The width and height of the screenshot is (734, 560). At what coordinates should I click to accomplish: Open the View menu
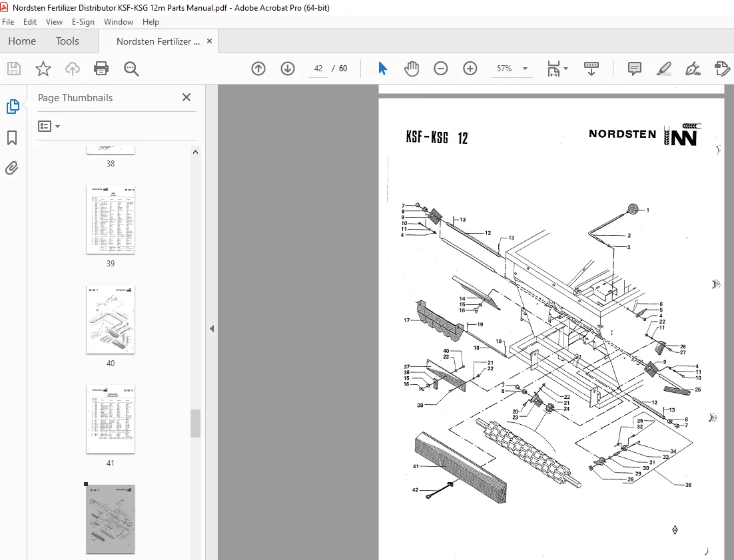[54, 22]
